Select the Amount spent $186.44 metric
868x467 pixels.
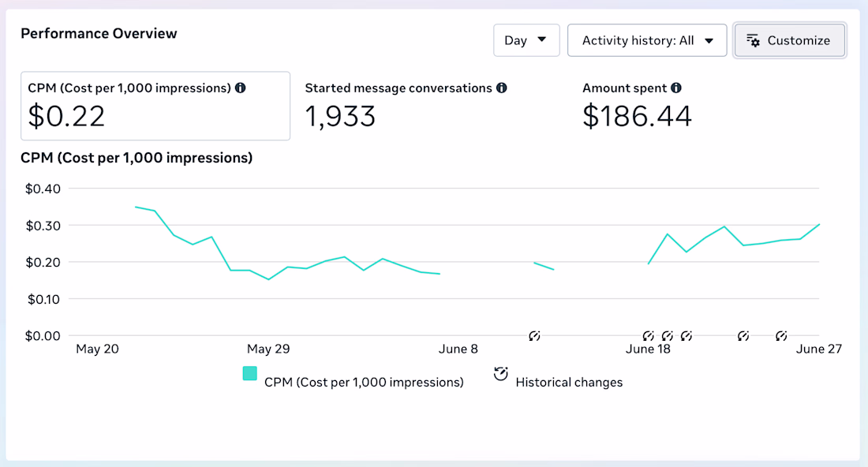[637, 106]
